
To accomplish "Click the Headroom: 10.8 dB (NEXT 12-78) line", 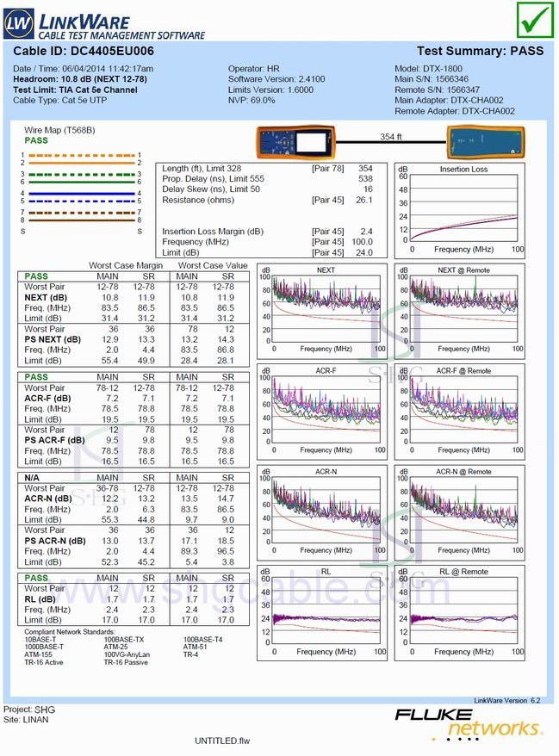I will pos(80,79).
